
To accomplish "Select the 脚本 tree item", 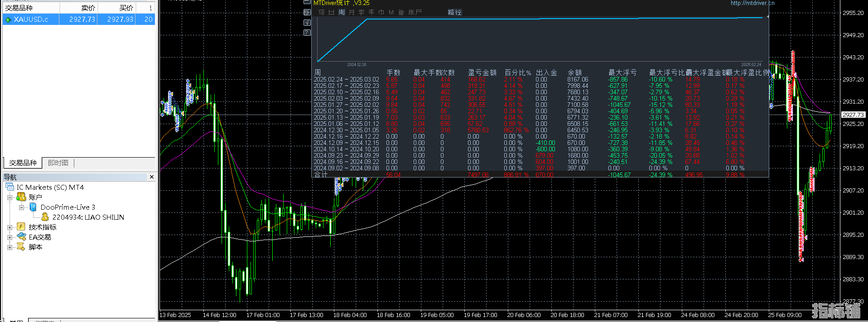I will [35, 247].
